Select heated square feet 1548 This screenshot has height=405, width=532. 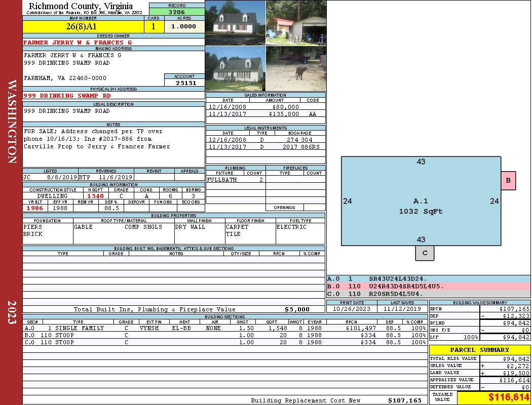(x=95, y=196)
